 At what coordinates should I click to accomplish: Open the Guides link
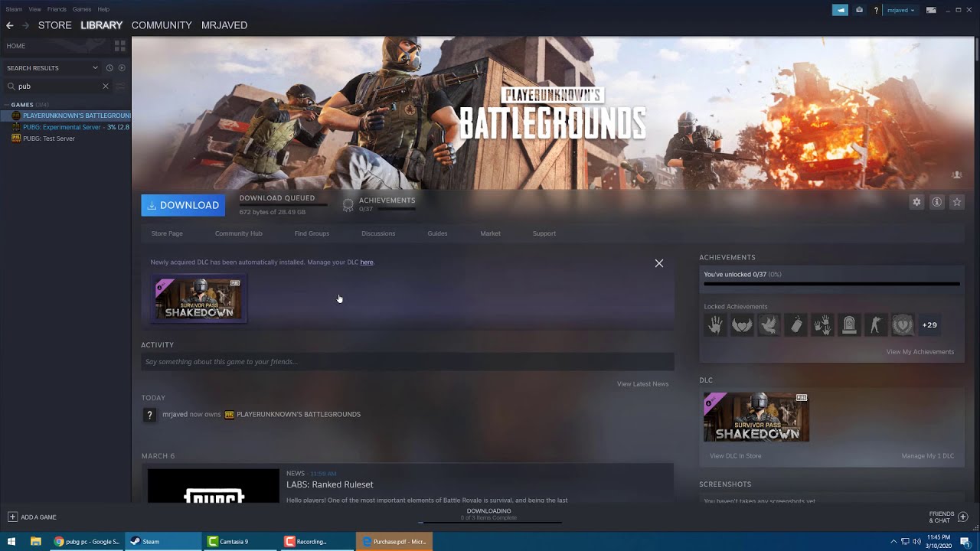coord(437,233)
